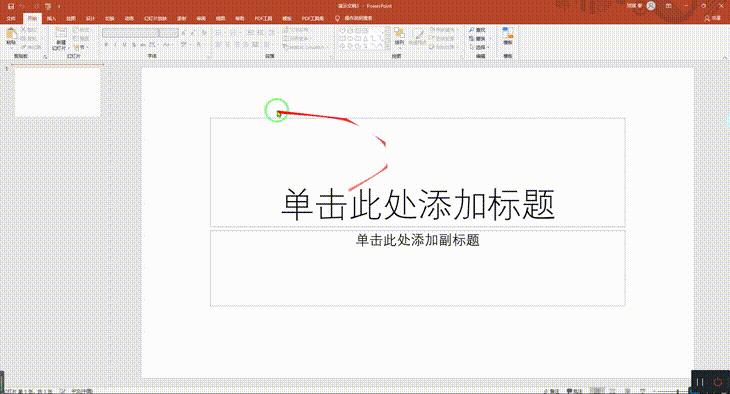Image resolution: width=730 pixels, height=394 pixels.
Task: Apply bullet list formatting
Action: point(218,33)
